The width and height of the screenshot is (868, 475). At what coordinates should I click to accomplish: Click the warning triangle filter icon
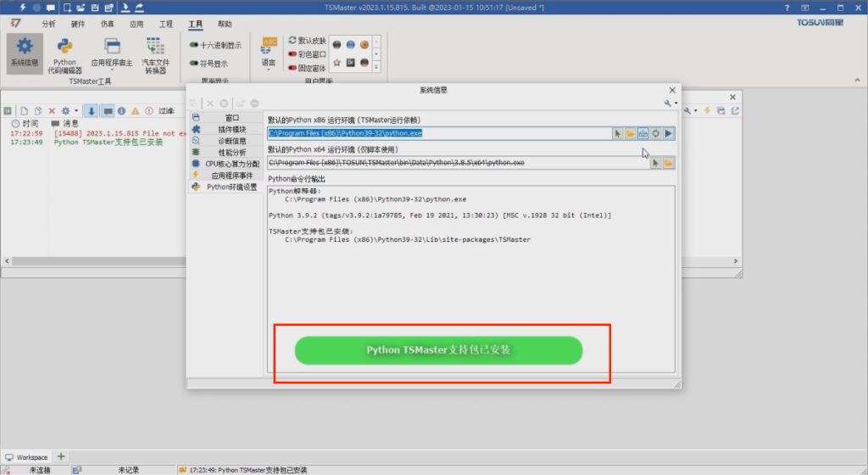tap(135, 110)
